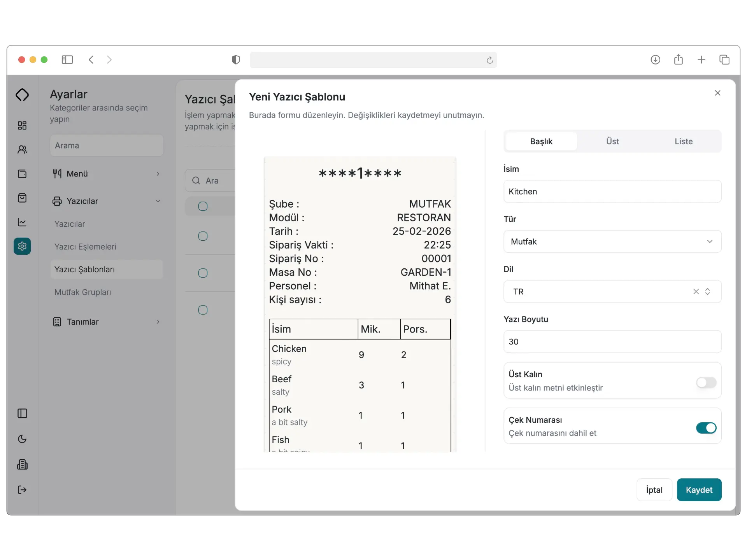Click the Kaydet button
The image size is (747, 560).
pyautogui.click(x=699, y=490)
